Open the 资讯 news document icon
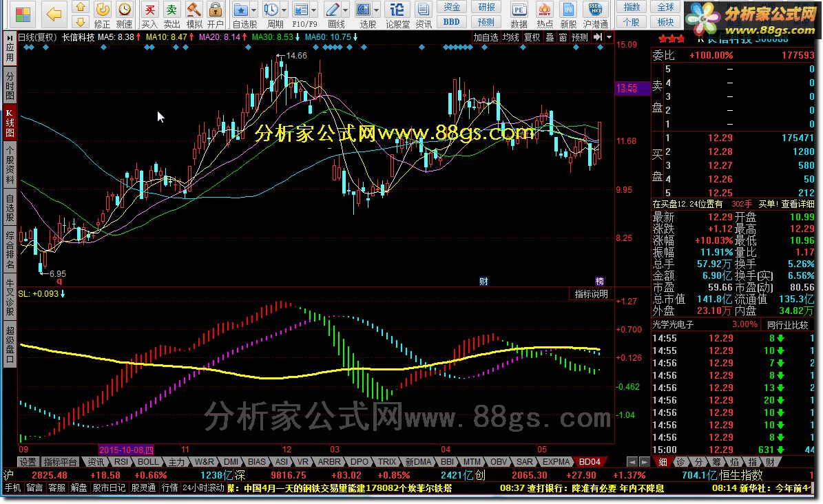Viewport: 823px width, 504px height. [x=423, y=10]
